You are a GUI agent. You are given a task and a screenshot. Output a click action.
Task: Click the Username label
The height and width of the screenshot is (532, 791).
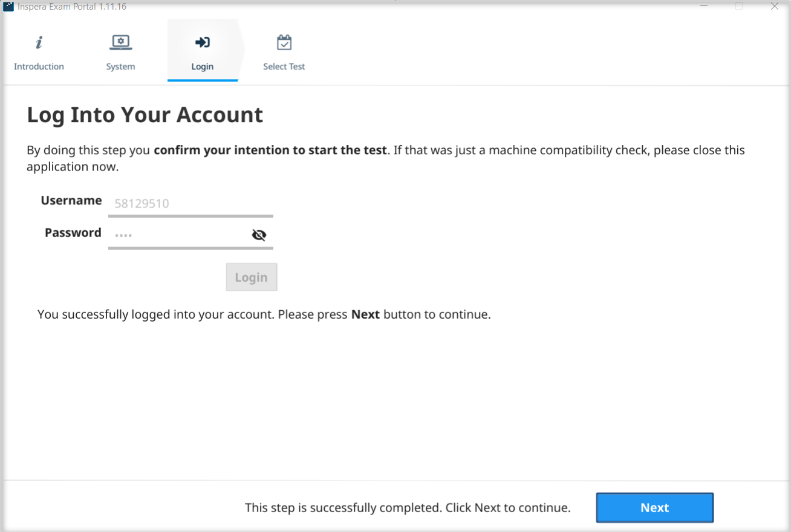tap(71, 200)
